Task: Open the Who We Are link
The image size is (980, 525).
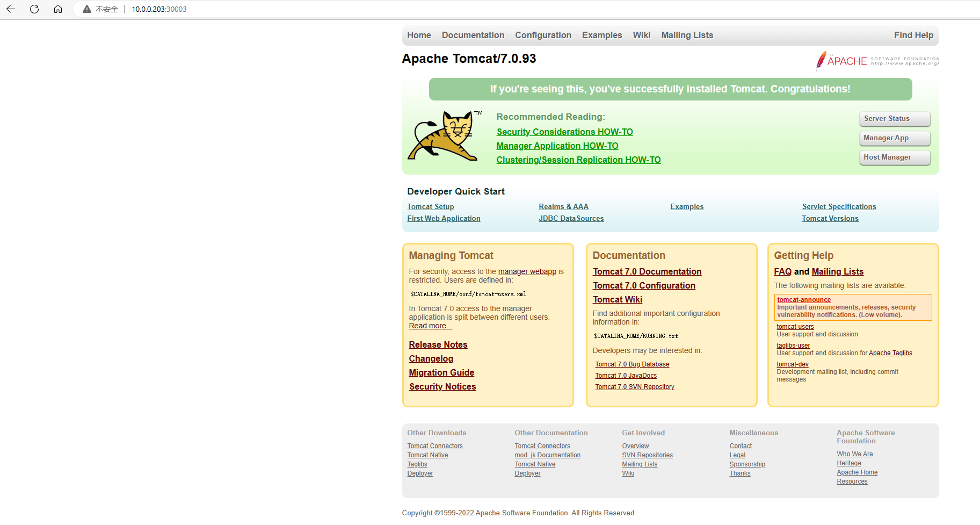Action: pos(855,454)
